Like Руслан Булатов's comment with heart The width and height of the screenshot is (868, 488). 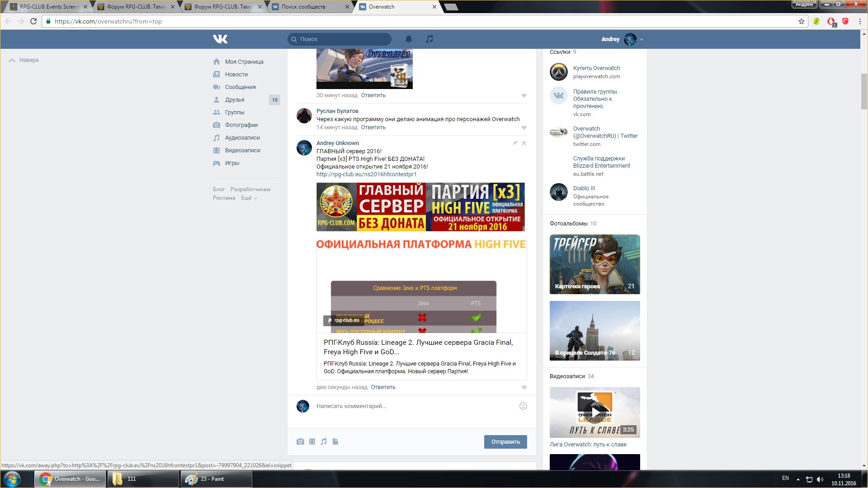pos(524,128)
